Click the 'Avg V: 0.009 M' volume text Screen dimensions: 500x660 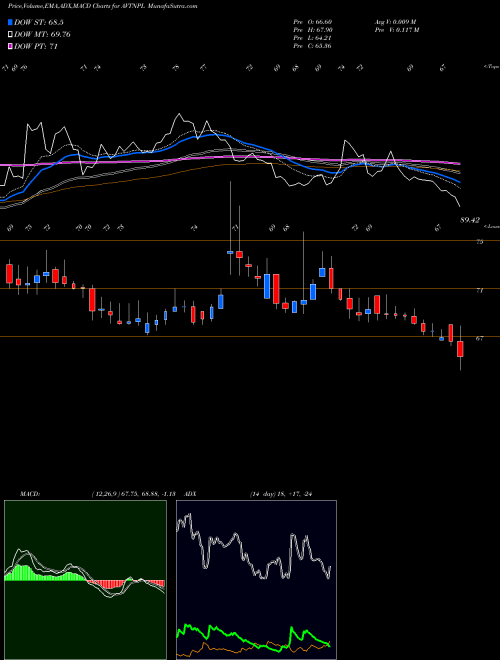coord(396,22)
